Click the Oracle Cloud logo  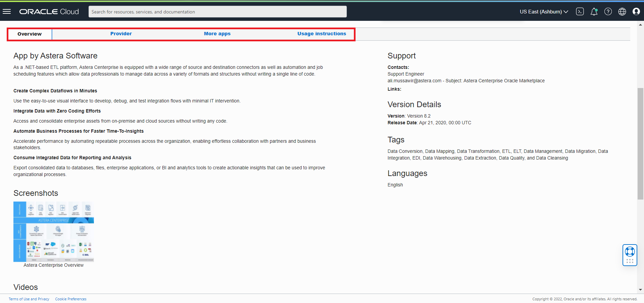49,11
